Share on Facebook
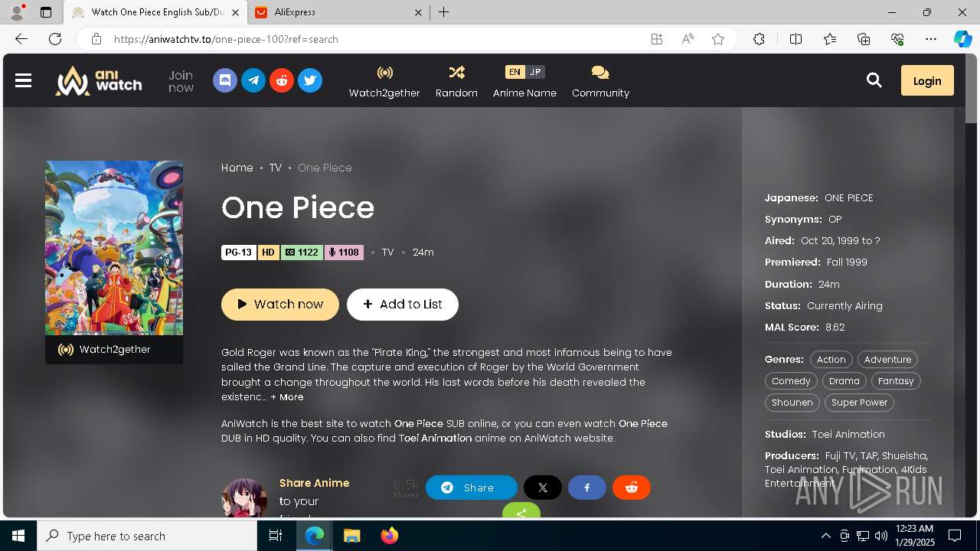 pos(587,487)
